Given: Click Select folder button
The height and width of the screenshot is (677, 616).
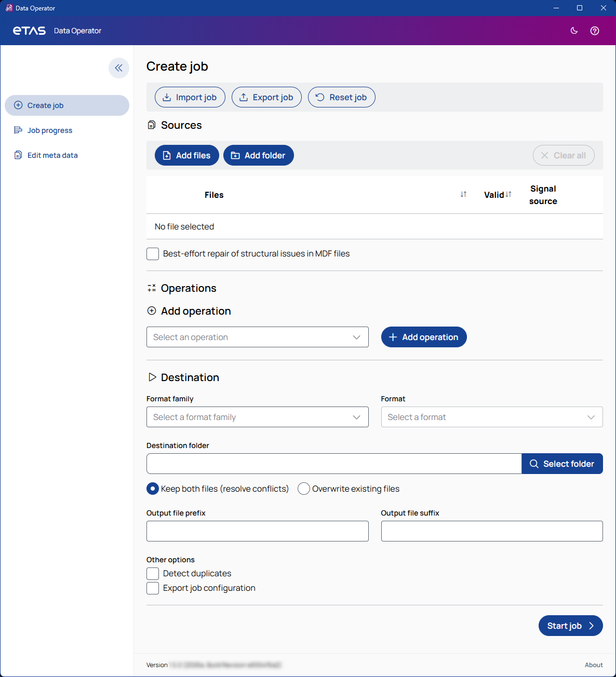Looking at the screenshot, I should 562,464.
